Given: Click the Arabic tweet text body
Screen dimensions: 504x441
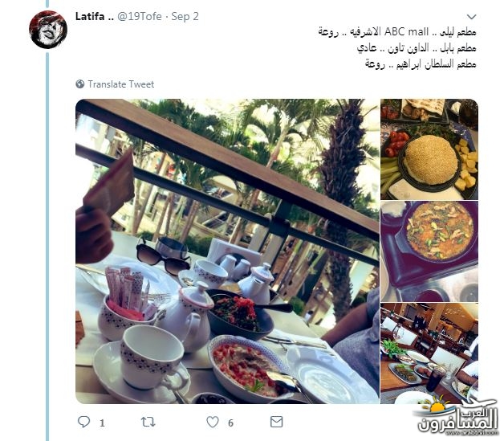Looking at the screenshot, I should [x=397, y=48].
